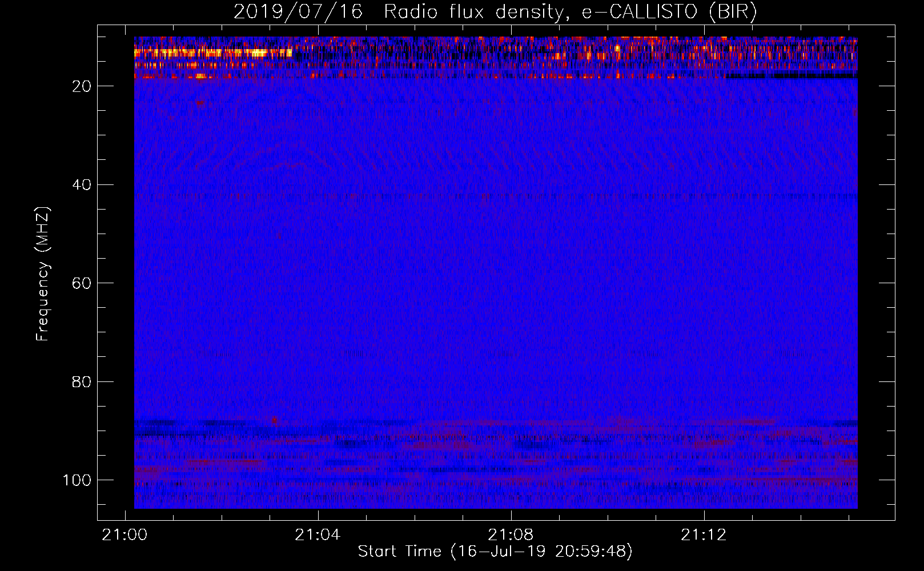This screenshot has width=924, height=571.
Task: Click the '60' frequency tick label
Action: [82, 283]
